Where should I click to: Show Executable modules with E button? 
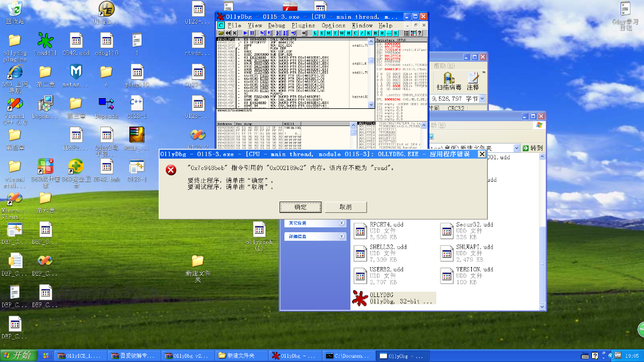[322, 33]
